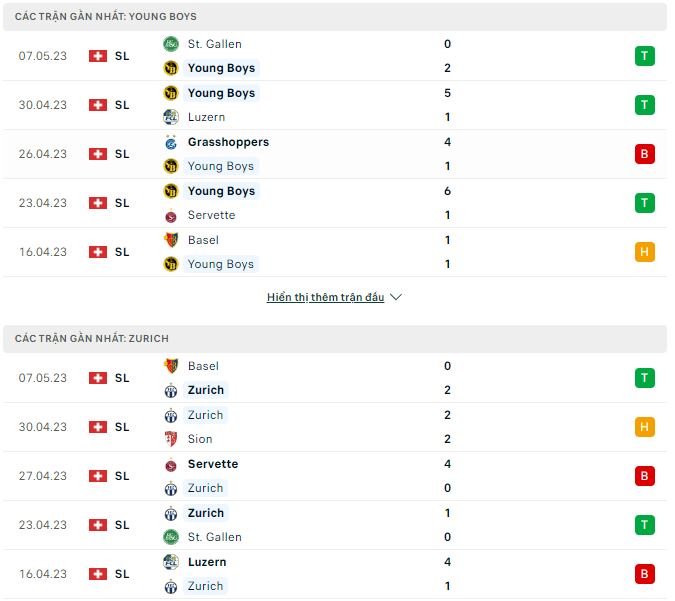Select 'Các trận gần nhất: Young Boys' header
The image size is (675, 601).
click(x=106, y=17)
